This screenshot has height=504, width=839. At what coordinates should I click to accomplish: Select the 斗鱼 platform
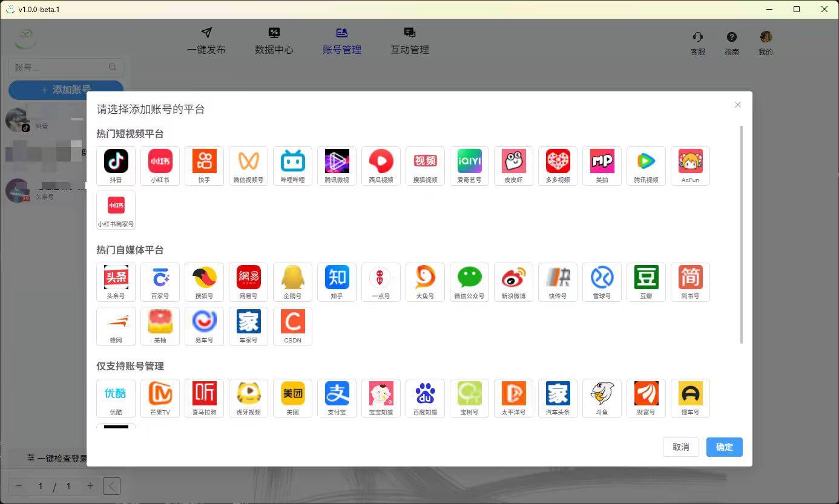tap(602, 398)
